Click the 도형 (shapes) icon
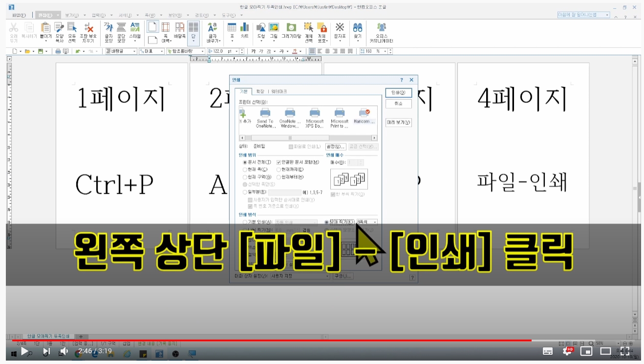Viewport: 644px width, 364px height. 261,28
